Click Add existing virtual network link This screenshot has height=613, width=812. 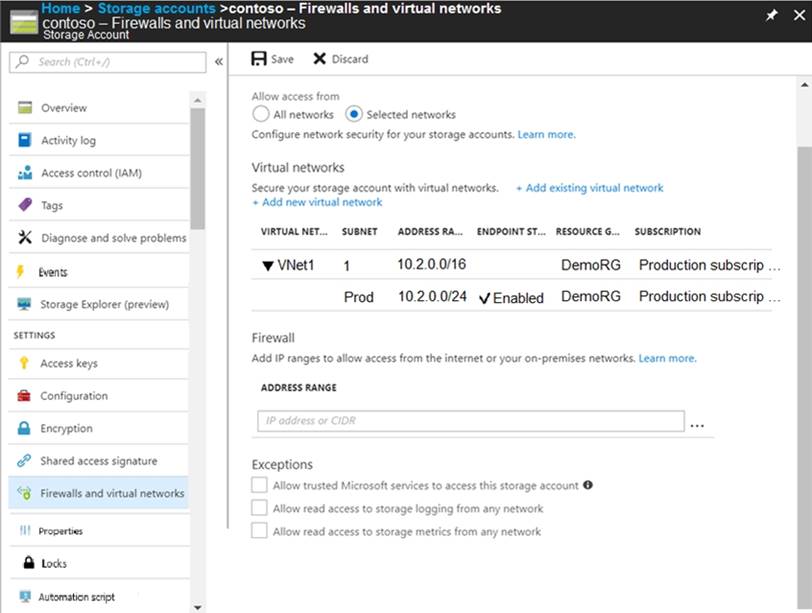(589, 188)
